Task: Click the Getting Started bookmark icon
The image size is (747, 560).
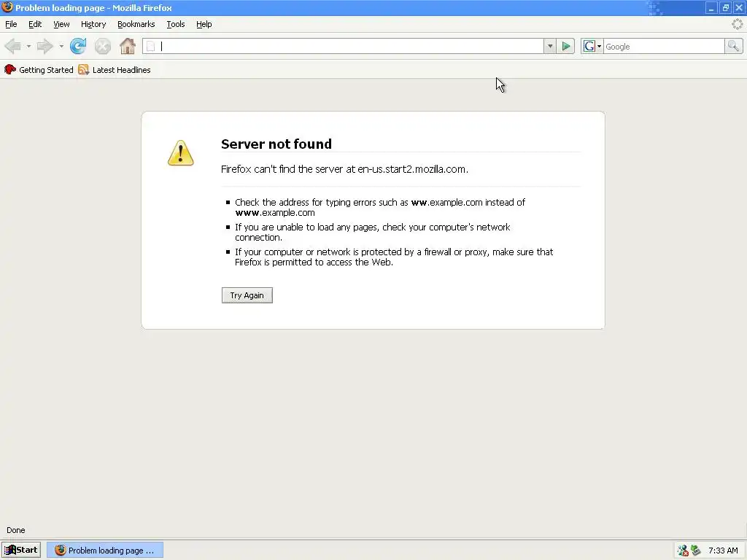Action: 9,70
